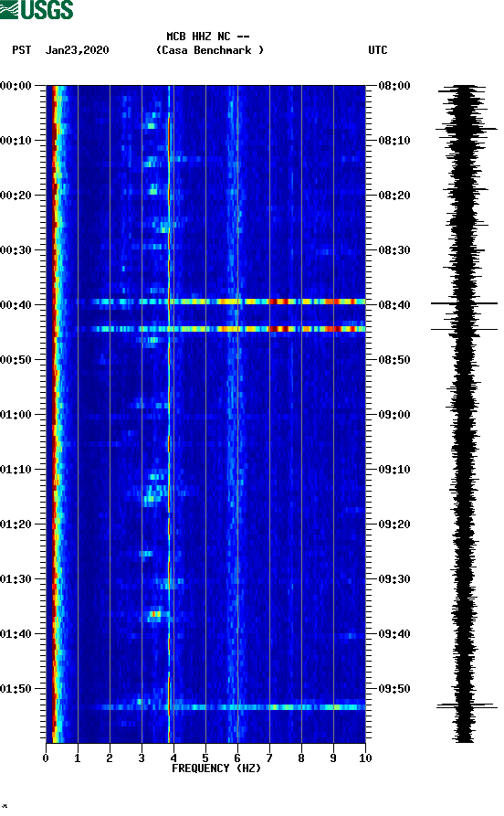Image resolution: width=504 pixels, height=816 pixels.
Task: Click PST time label '00:30'
Action: click(16, 250)
